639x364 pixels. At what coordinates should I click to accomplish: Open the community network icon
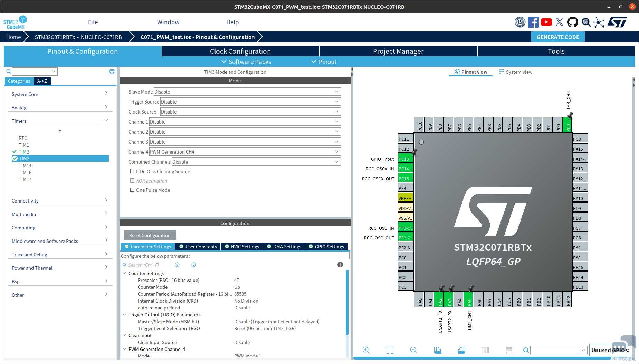[599, 22]
